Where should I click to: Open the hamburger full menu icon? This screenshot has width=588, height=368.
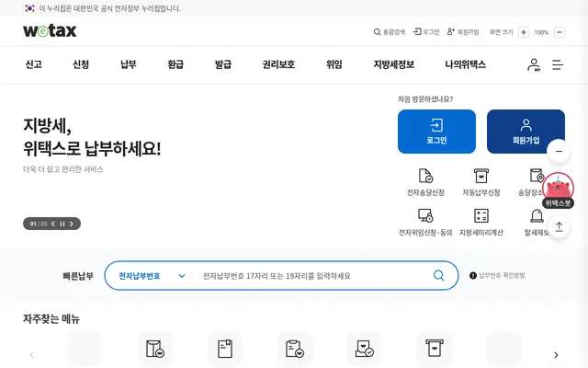click(x=558, y=64)
